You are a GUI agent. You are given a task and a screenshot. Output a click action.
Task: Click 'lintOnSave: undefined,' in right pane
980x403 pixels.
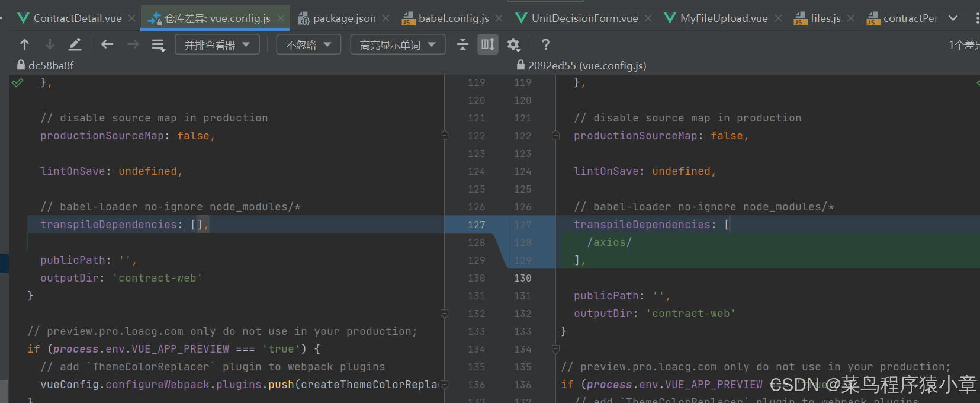point(645,171)
